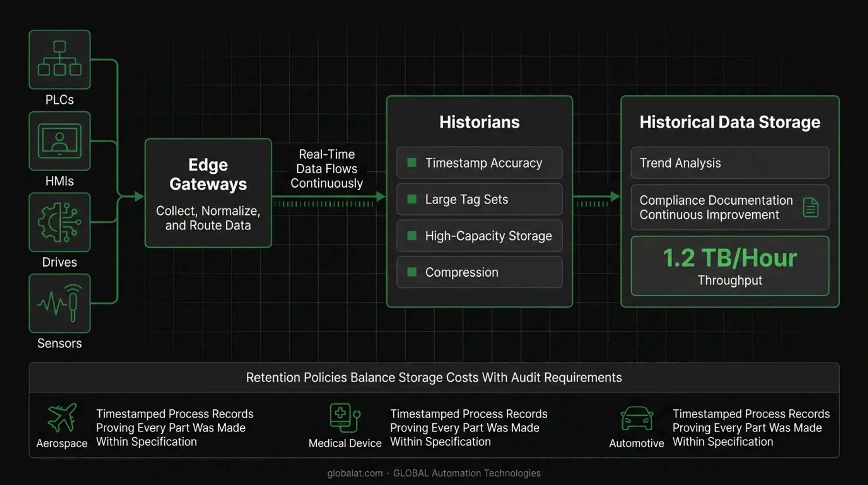868x485 pixels.
Task: Select the Trend Analysis row
Action: point(730,163)
